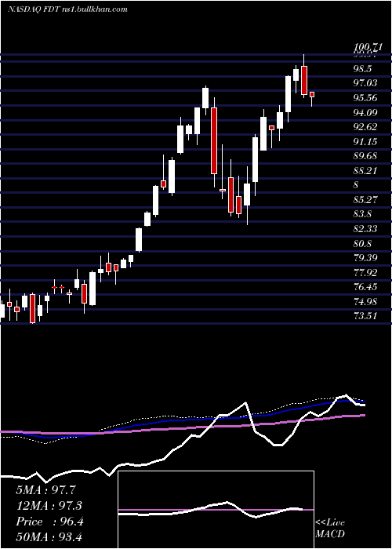Image resolution: width=392 pixels, height=549 pixels.
Task: Click the 97.03 price level label
Action: tap(365, 83)
